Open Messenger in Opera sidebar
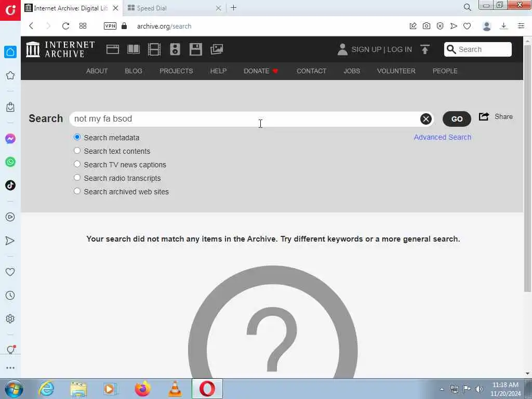The image size is (532, 399). (10, 139)
